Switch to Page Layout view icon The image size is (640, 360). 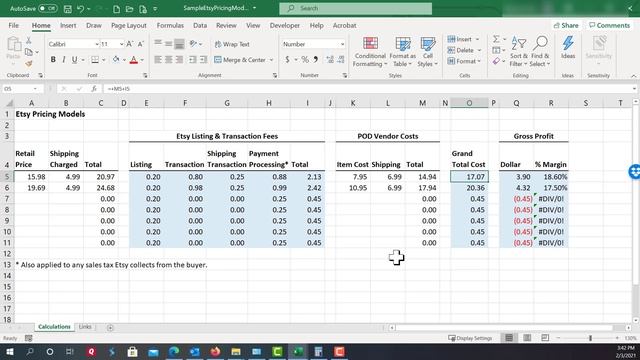tap(527, 338)
